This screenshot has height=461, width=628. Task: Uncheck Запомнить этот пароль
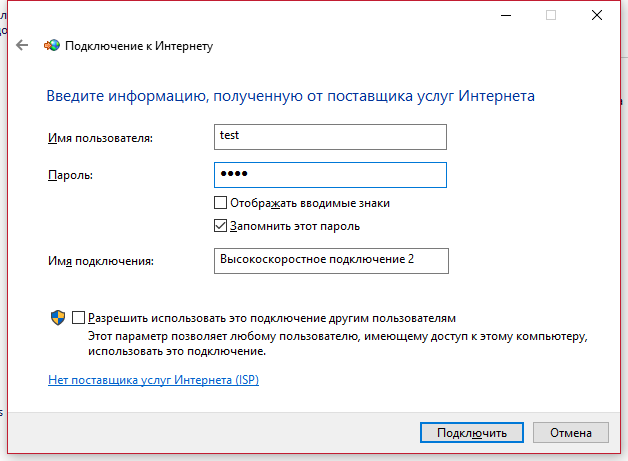[x=220, y=226]
